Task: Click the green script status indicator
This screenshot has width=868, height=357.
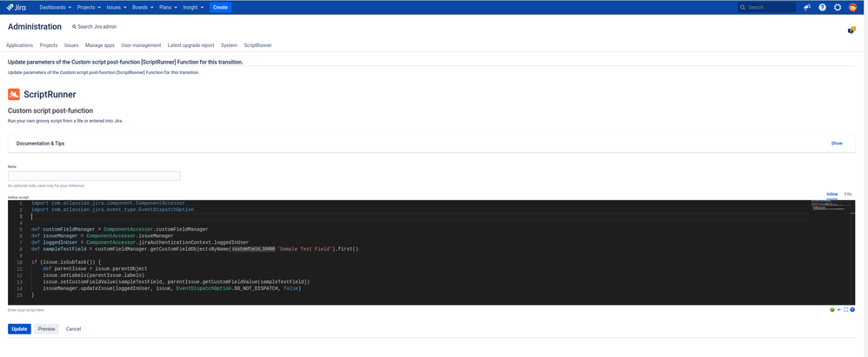Action: click(x=832, y=310)
